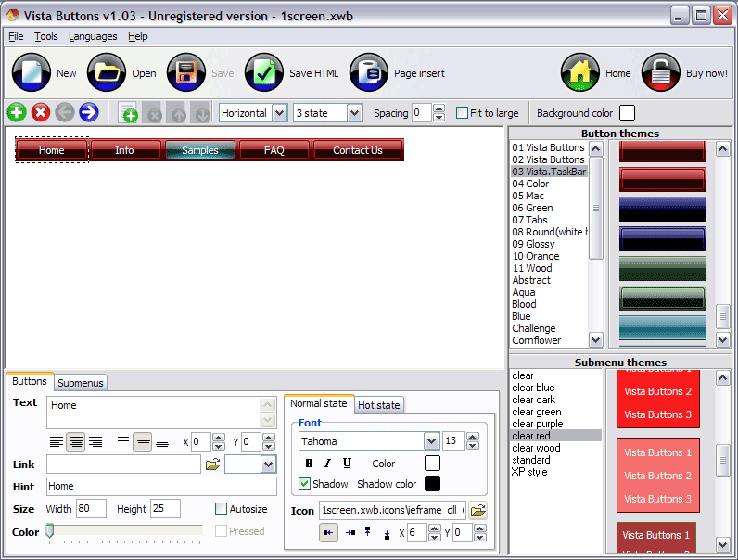Open the link target dropdown

(x=268, y=465)
